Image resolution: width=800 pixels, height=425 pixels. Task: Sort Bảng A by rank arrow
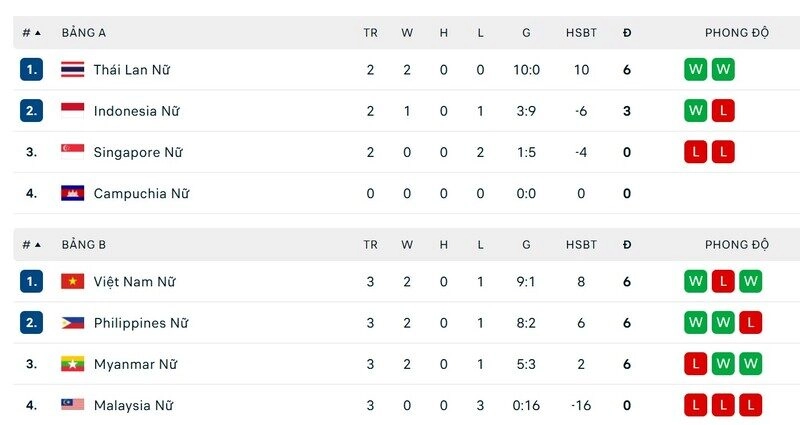38,33
